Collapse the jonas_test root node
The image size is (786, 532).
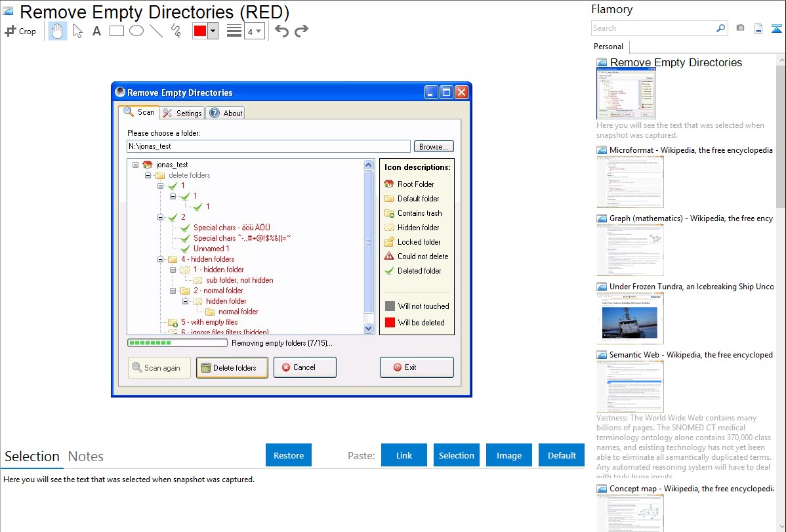pyautogui.click(x=135, y=165)
